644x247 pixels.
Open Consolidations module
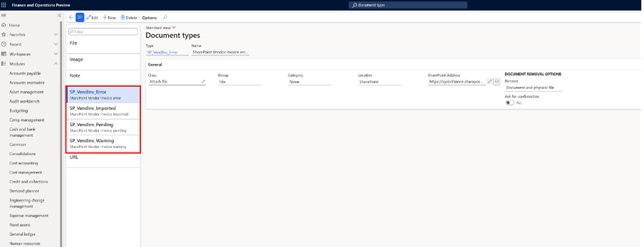point(22,154)
